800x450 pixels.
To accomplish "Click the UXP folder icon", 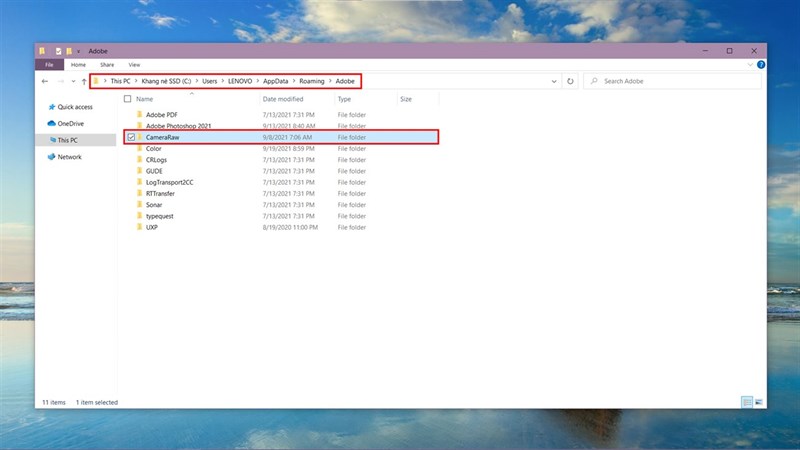I will pos(139,227).
